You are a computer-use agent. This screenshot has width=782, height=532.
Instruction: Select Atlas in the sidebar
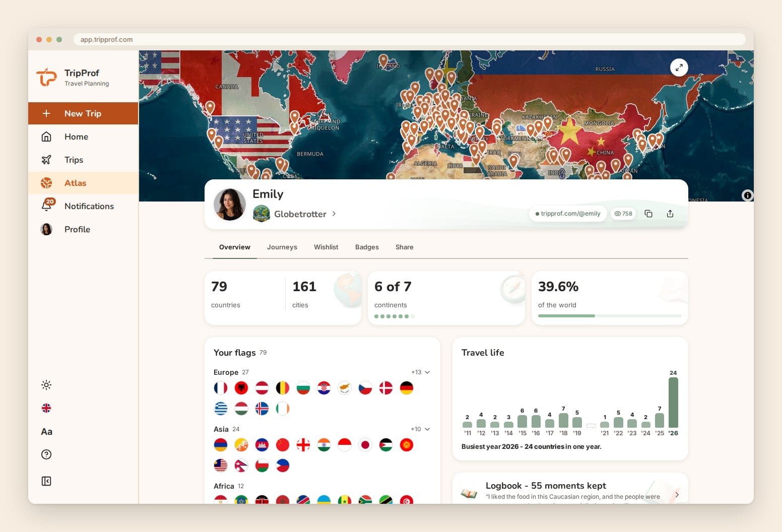(83, 183)
